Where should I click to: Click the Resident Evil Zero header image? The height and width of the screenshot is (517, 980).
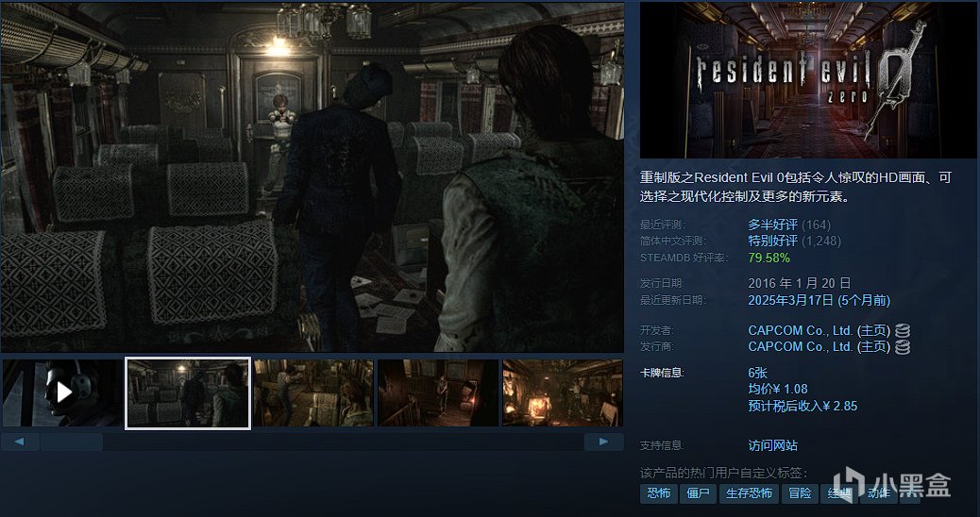pos(808,80)
